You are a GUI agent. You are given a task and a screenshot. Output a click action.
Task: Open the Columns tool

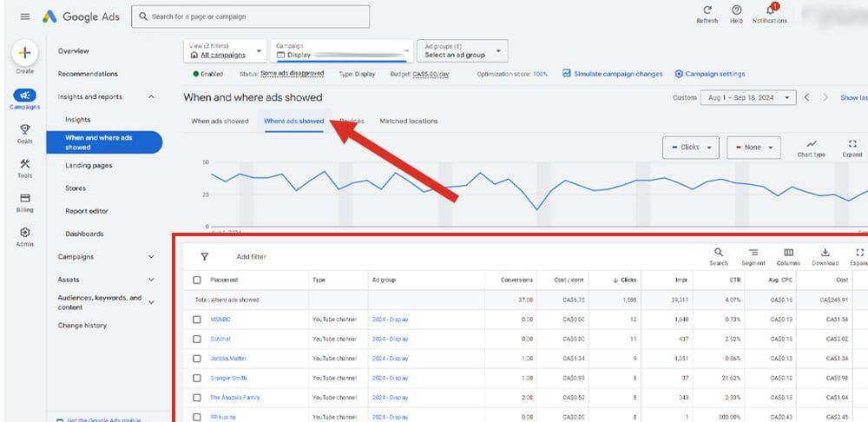[x=788, y=256]
